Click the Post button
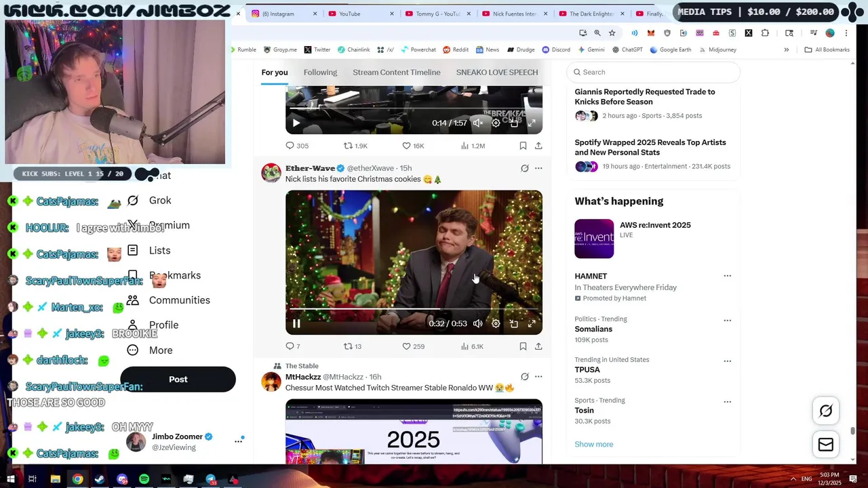 coord(178,380)
